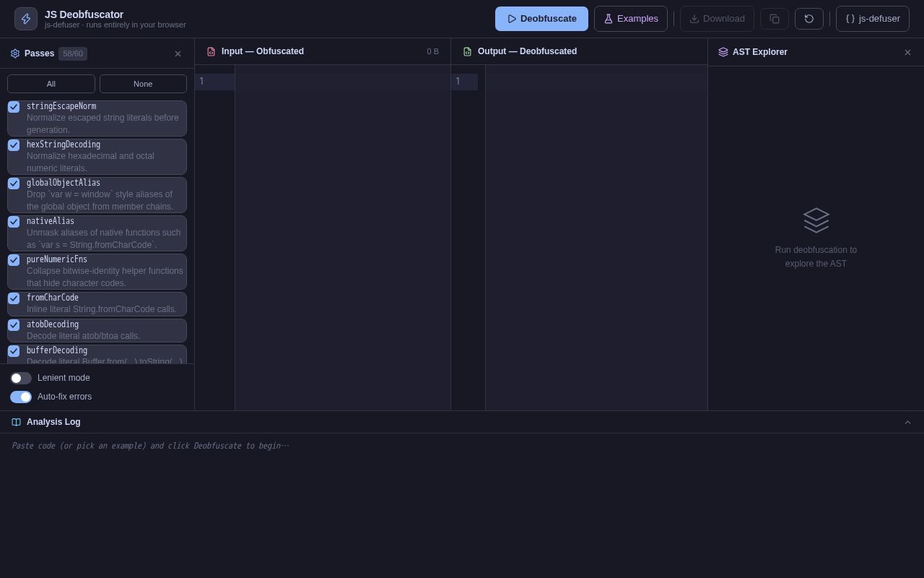Click the nativeAlias description text
924x578 pixels.
pos(104,238)
